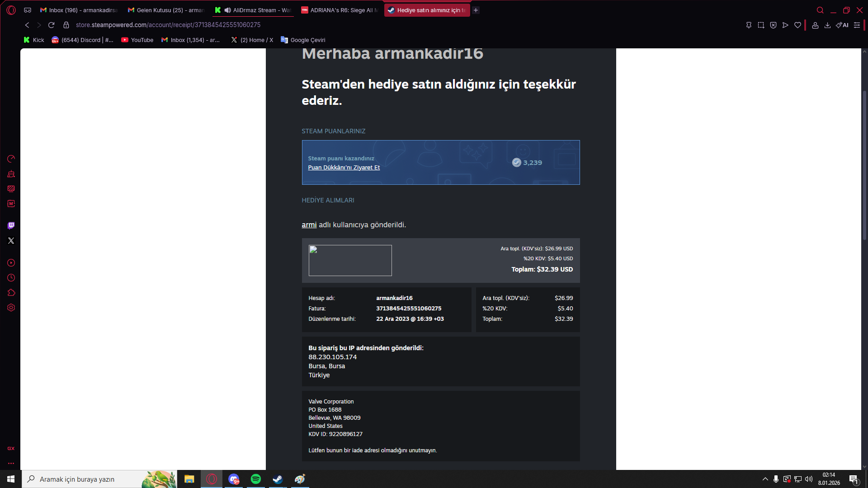Open Easy Setup sliders menu
Screen dimensions: 868x488
click(857, 25)
